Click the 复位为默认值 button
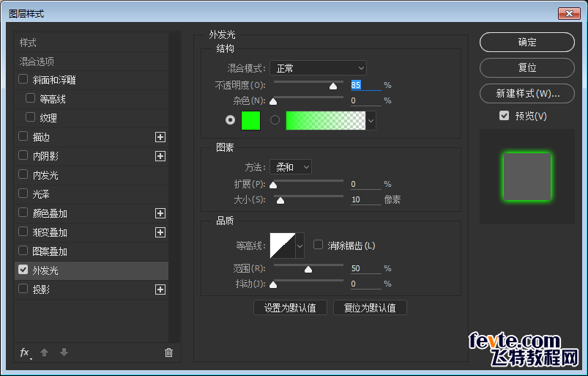Image resolution: width=588 pixels, height=376 pixels. tap(370, 308)
